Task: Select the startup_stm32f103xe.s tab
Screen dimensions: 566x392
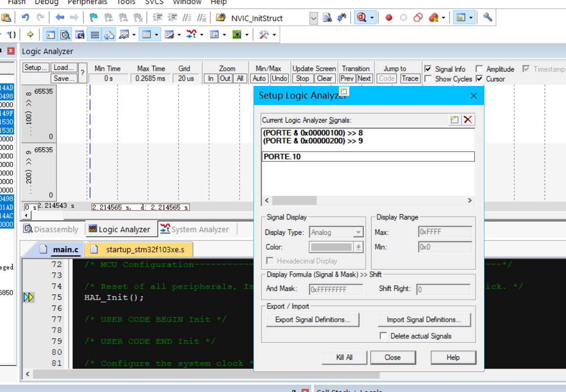Action: pyautogui.click(x=139, y=249)
